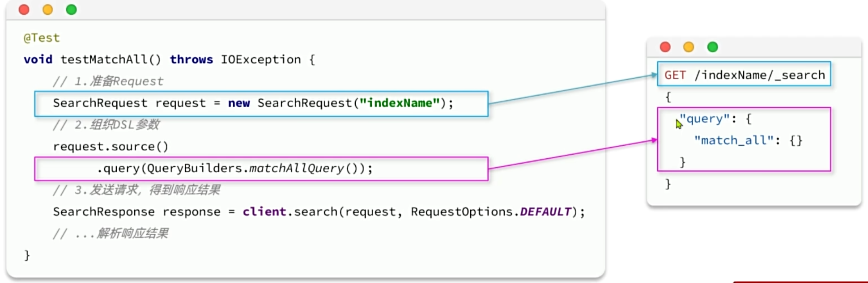Click the @Test annotation
868x283 pixels.
pyautogui.click(x=42, y=38)
